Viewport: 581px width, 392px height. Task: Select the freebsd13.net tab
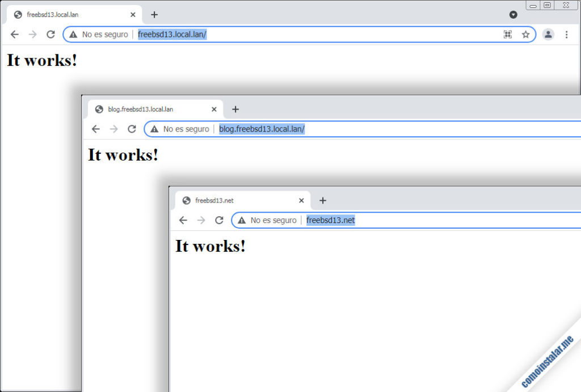click(233, 201)
